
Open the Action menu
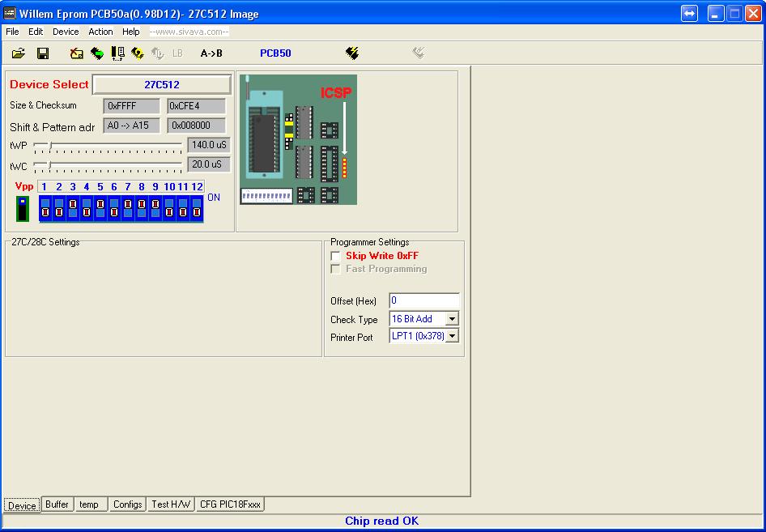click(x=100, y=32)
